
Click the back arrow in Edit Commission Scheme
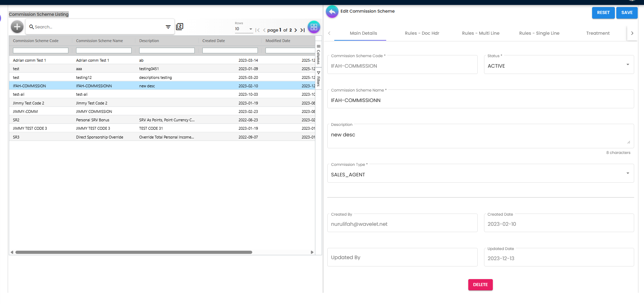332,12
